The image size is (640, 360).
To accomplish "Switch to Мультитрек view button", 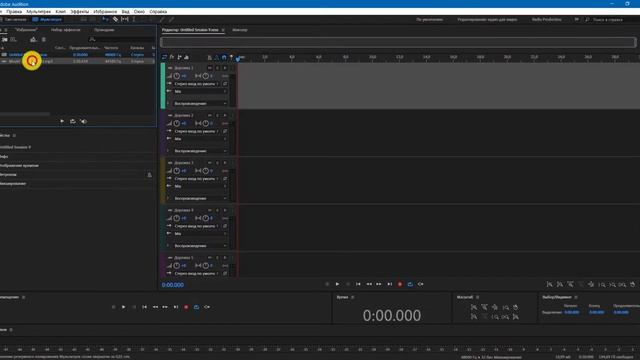I will point(47,19).
